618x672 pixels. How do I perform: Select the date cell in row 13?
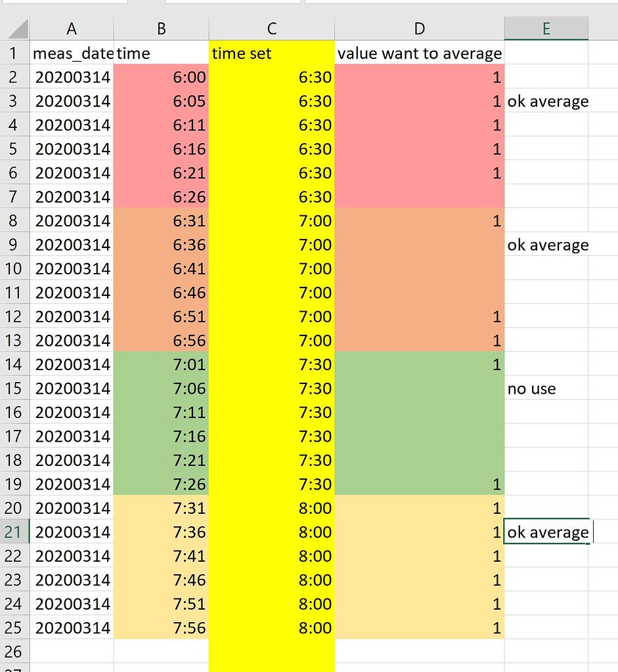click(72, 341)
